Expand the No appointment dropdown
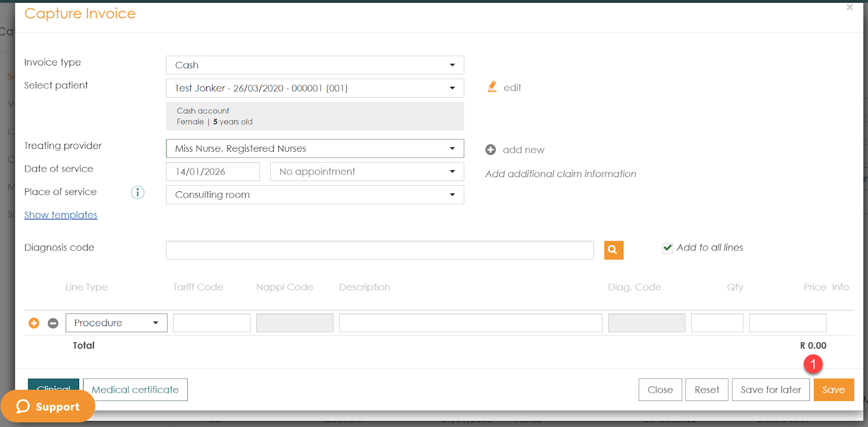Screen dimensions: 868x427 pos(367,172)
